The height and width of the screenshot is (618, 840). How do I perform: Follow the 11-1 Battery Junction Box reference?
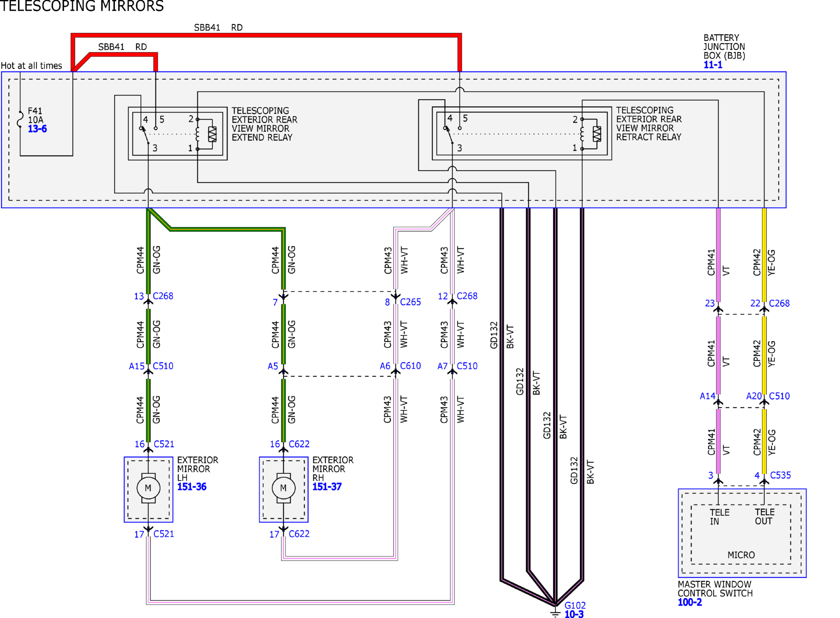[x=713, y=65]
